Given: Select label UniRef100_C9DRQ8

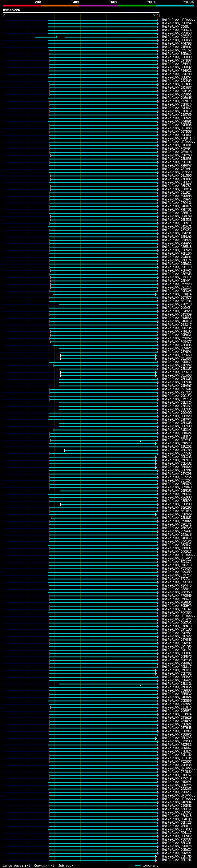Looking at the screenshot, I should 177,125.
